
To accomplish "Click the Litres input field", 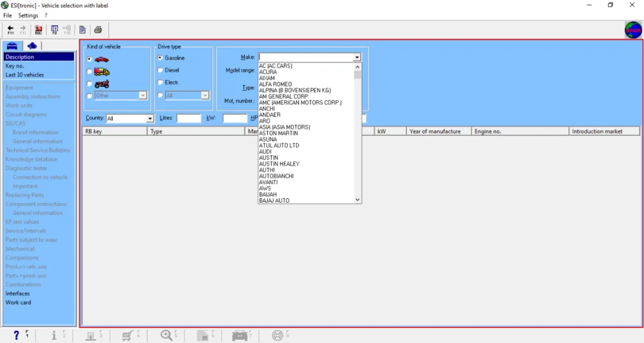I will 189,118.
